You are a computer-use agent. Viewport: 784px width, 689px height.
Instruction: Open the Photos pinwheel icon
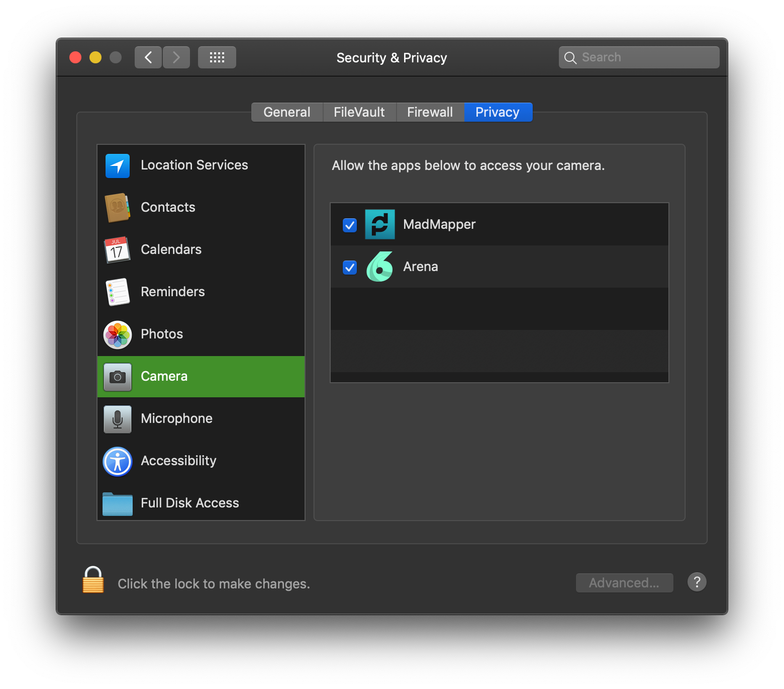(118, 334)
